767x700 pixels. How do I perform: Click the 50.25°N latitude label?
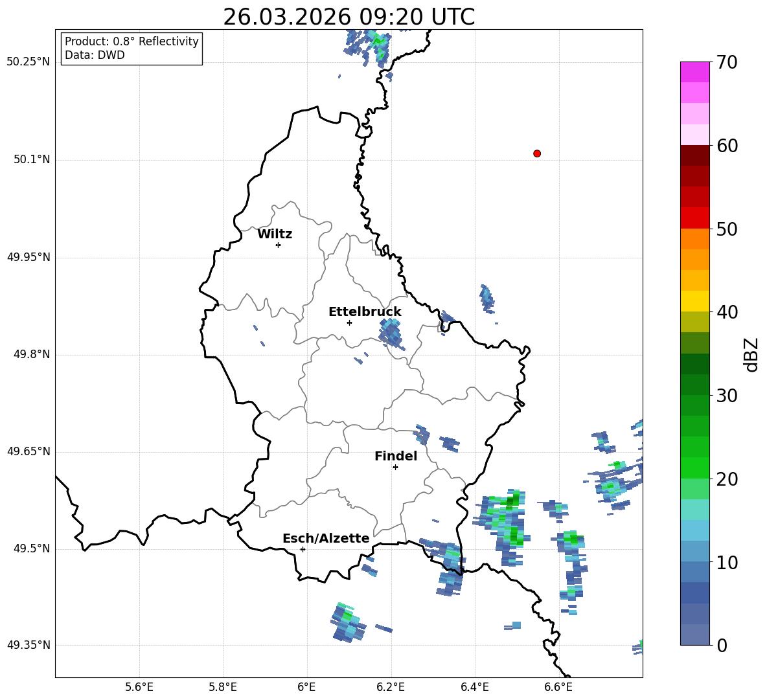(29, 62)
